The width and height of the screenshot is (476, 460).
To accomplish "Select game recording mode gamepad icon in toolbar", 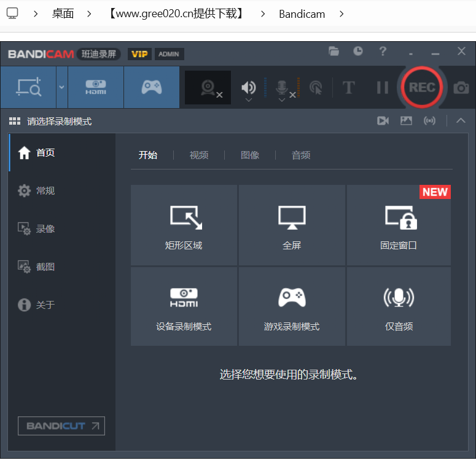I will 152,88.
